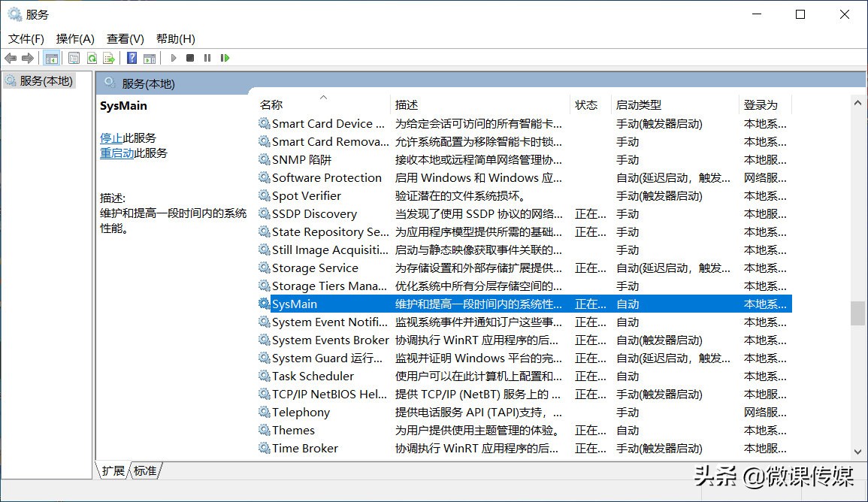Click the Start Service toolbar icon

[174, 58]
